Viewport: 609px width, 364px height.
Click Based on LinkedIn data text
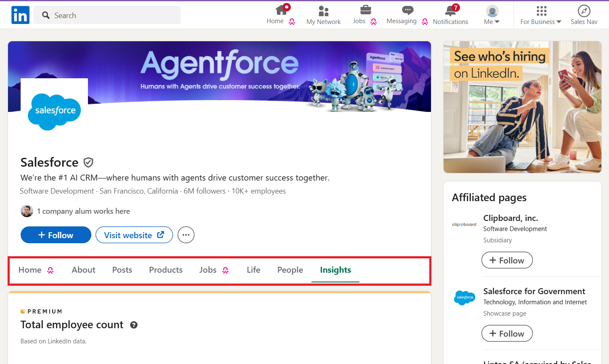pos(53,341)
